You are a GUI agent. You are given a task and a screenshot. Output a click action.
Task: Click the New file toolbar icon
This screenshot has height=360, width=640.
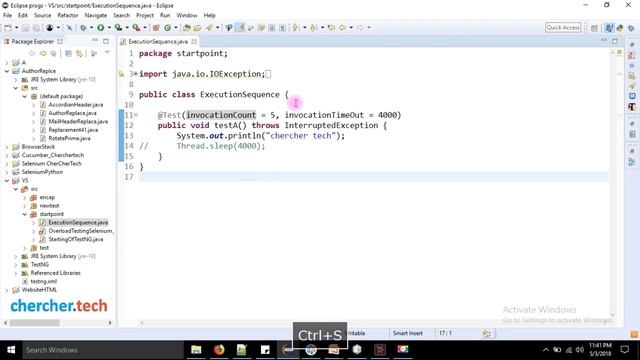(x=8, y=28)
